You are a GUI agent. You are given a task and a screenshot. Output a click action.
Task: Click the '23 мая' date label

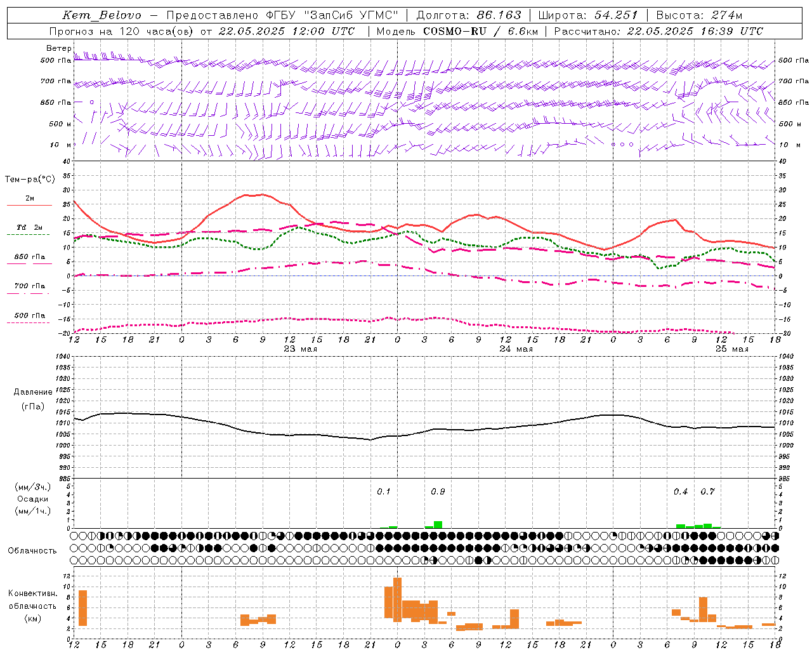pos(300,348)
